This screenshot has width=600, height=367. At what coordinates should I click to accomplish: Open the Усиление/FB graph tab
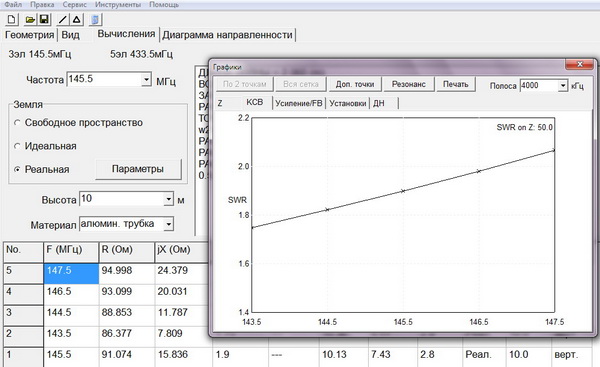coord(299,103)
